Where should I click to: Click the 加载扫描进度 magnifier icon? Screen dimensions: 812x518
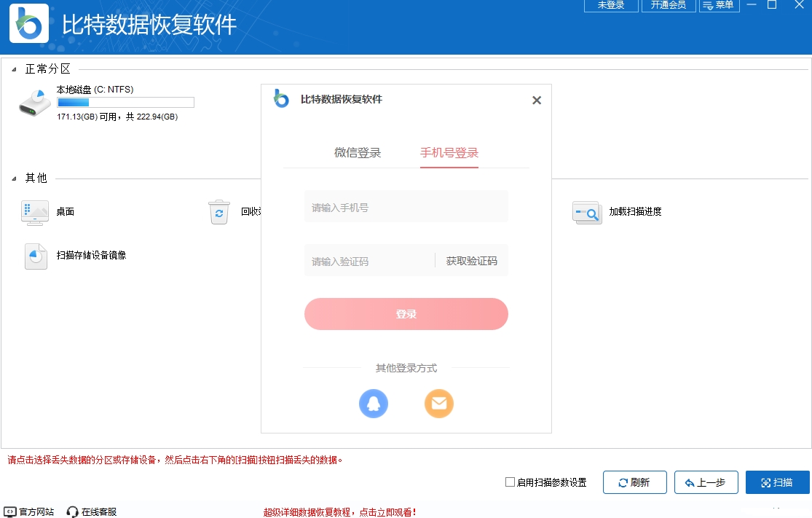tap(587, 212)
